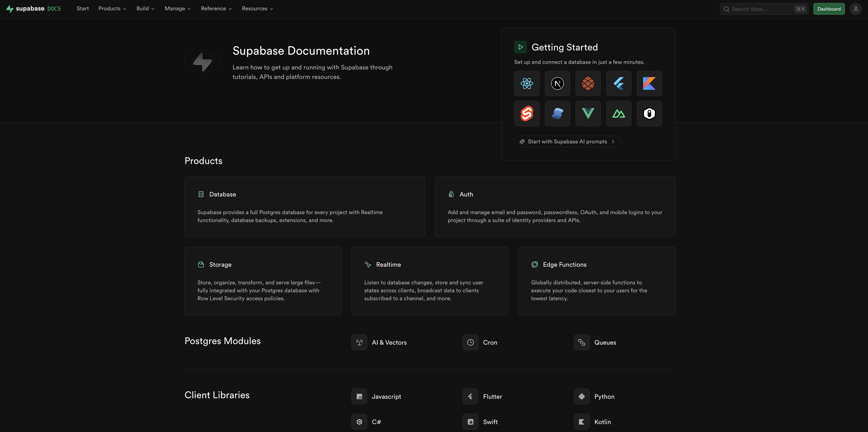Select the Kotlin quickstart icon
Screen dimensions: 868x432
[649, 83]
